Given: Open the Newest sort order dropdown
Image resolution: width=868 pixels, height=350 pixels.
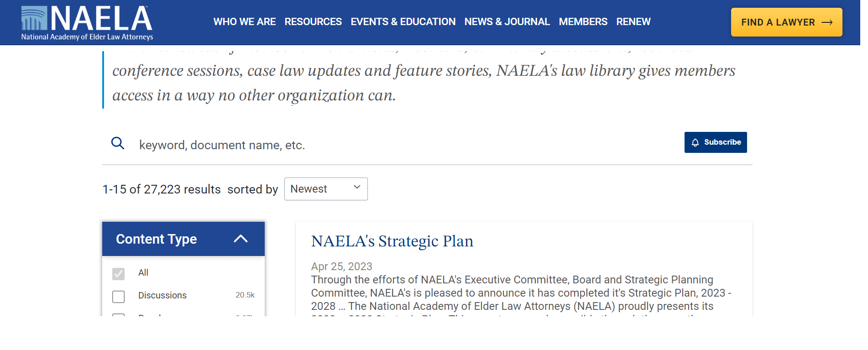Looking at the screenshot, I should pyautogui.click(x=325, y=188).
